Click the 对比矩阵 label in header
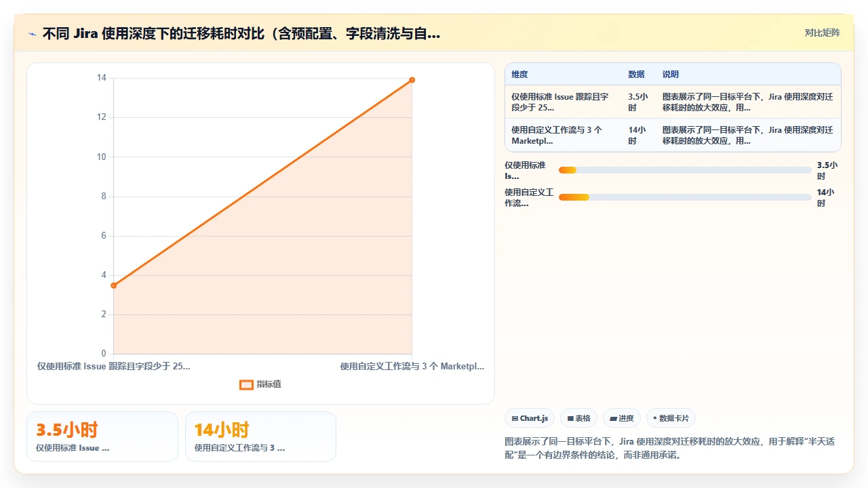This screenshot has height=488, width=868. coord(822,33)
